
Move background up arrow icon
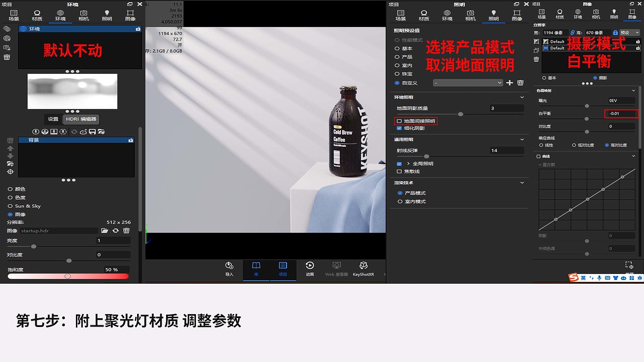click(x=10, y=148)
